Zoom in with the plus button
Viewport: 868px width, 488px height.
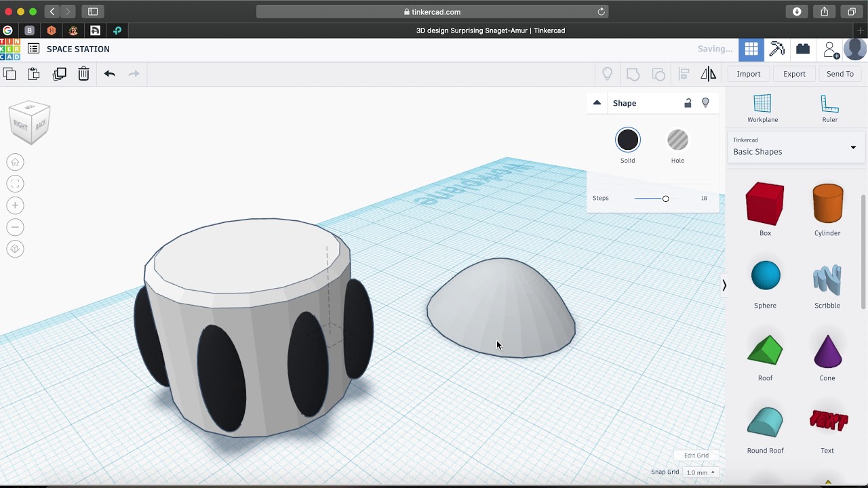coord(15,205)
